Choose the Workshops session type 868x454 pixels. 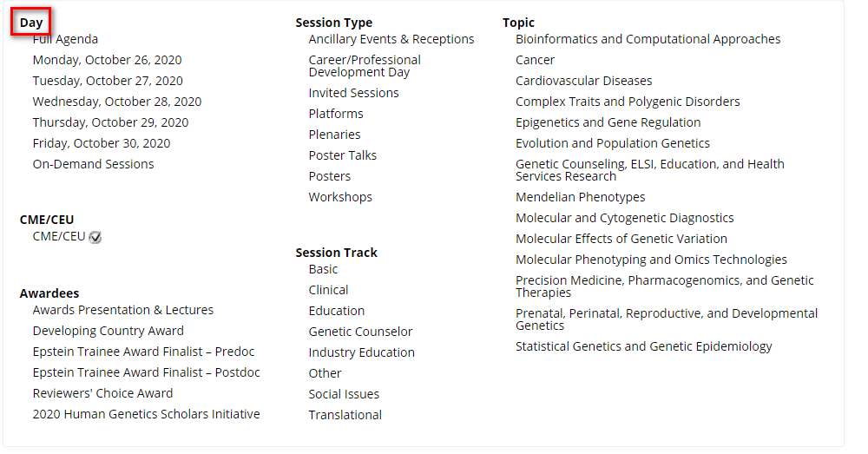339,197
